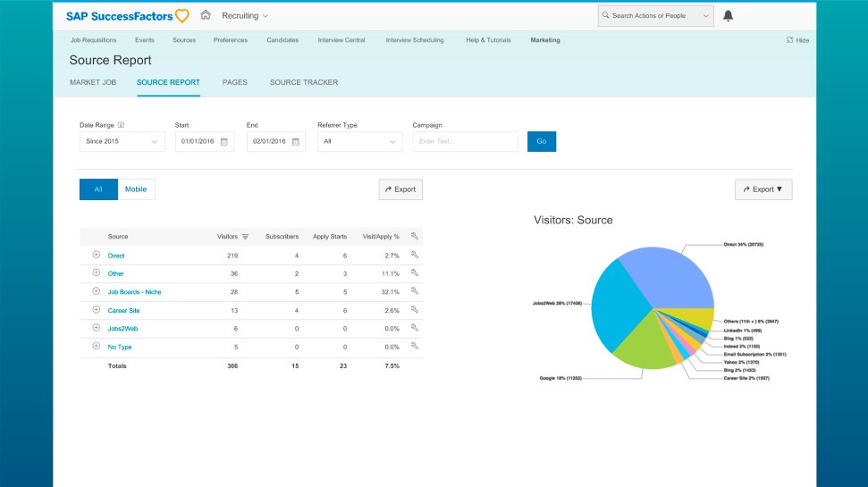
Task: Open the End date calendar picker
Action: [295, 141]
